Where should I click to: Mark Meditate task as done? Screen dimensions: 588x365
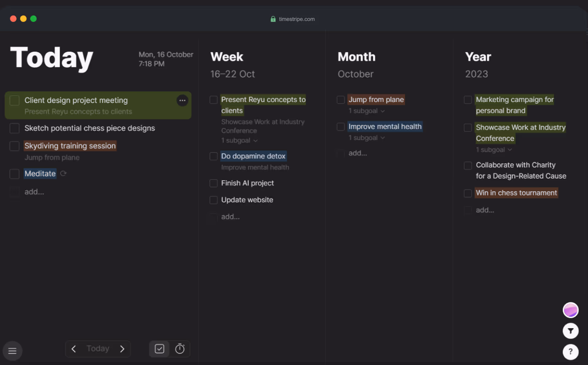coord(14,174)
